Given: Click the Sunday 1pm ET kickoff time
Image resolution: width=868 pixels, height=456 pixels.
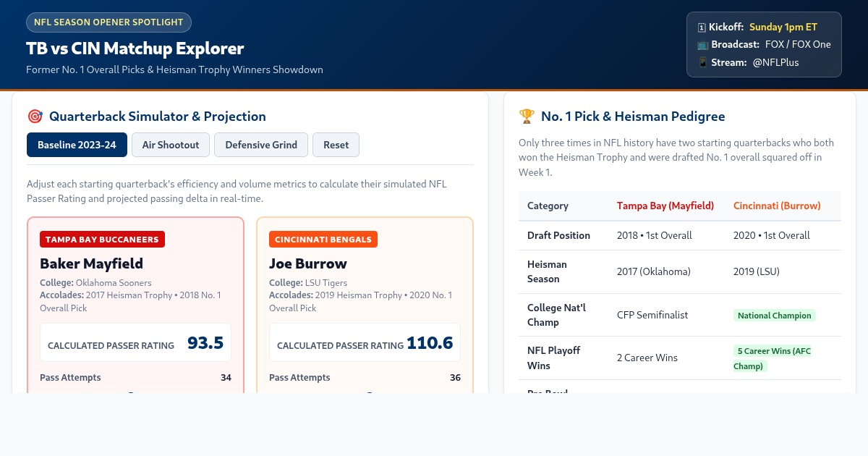Looking at the screenshot, I should pos(783,27).
